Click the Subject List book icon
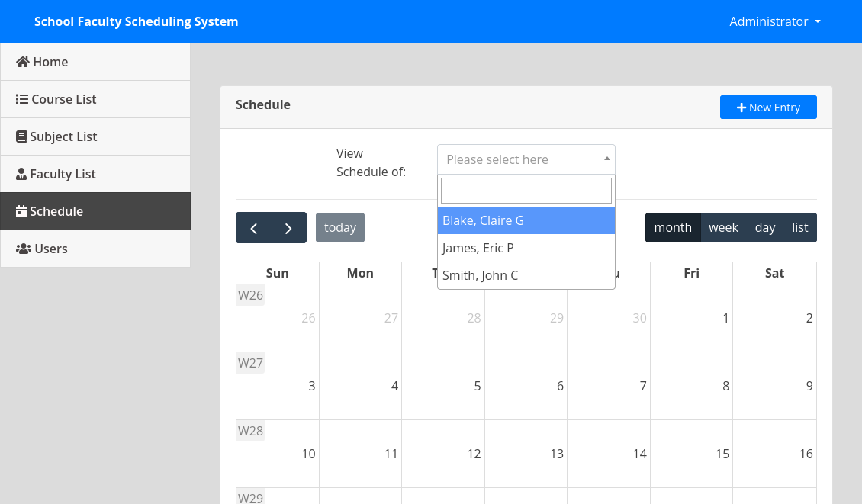Image resolution: width=862 pixels, height=504 pixels. coord(21,136)
